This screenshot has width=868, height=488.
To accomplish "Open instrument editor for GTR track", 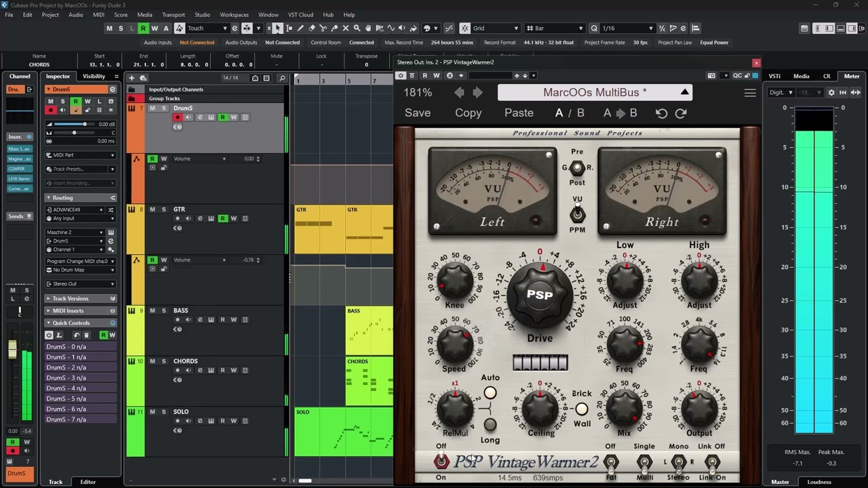I will 211,218.
